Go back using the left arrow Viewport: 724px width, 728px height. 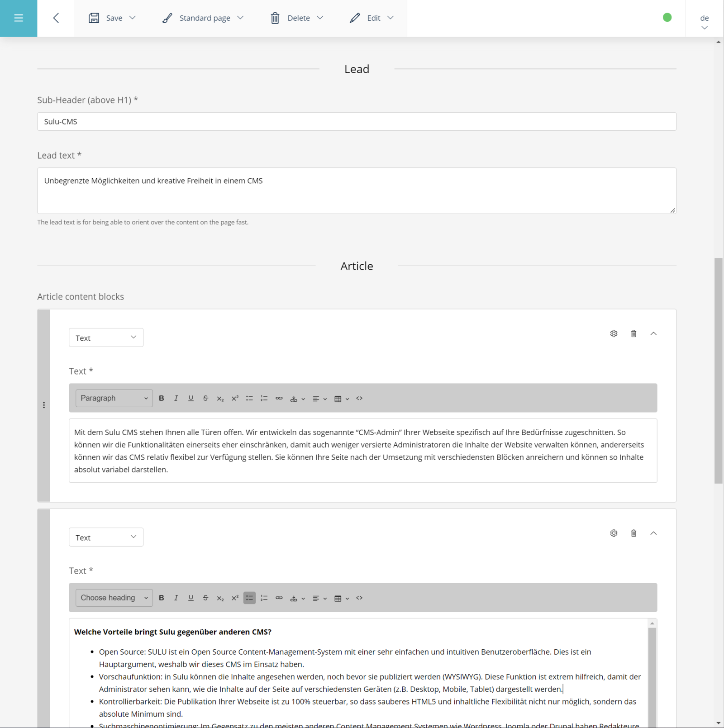click(56, 18)
